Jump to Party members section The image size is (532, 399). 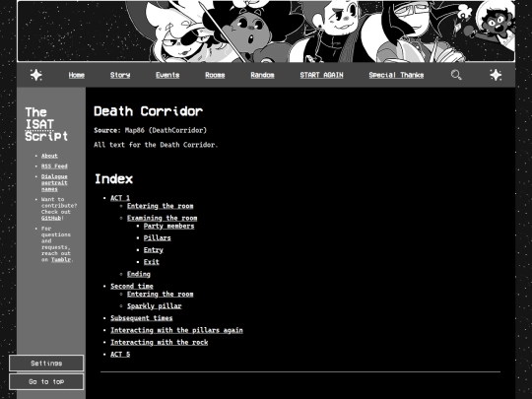[x=169, y=226]
